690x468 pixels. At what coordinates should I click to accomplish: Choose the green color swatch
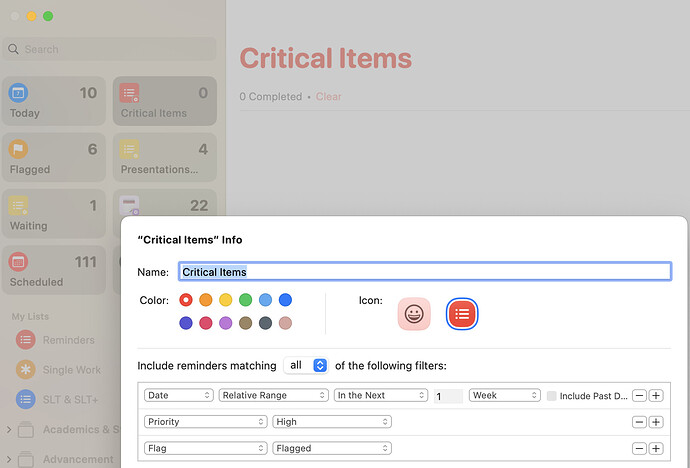coord(246,300)
